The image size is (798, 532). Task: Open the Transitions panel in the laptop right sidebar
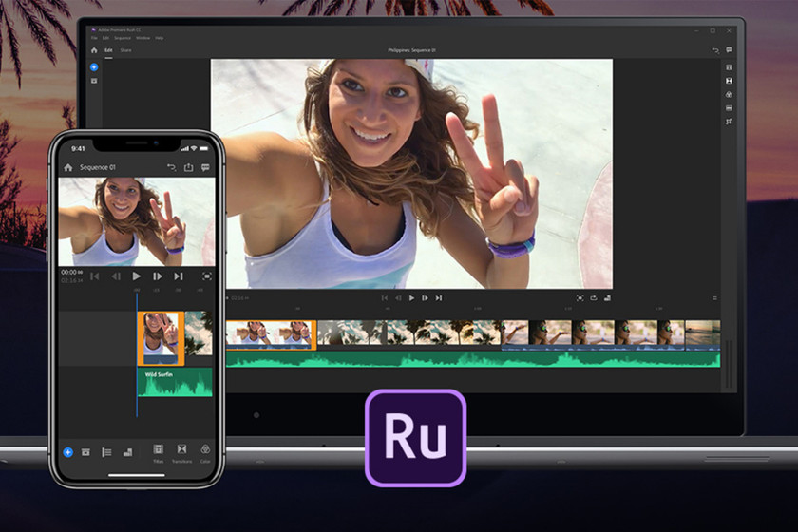729,81
